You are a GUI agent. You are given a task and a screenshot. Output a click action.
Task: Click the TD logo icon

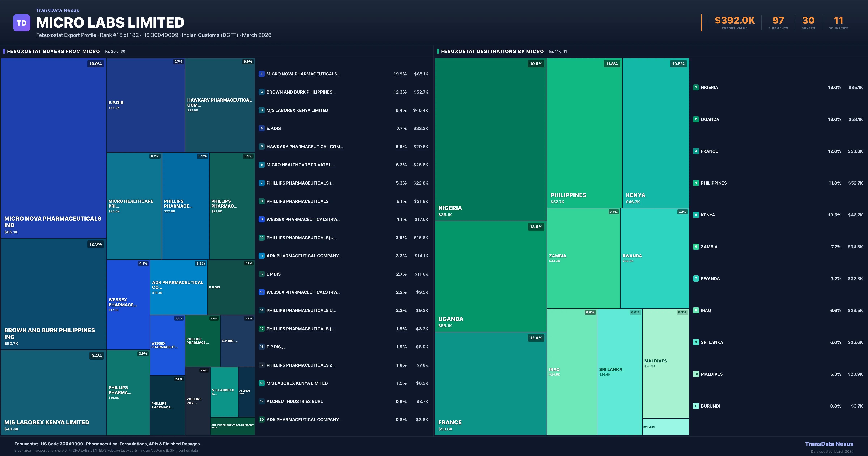click(x=22, y=23)
